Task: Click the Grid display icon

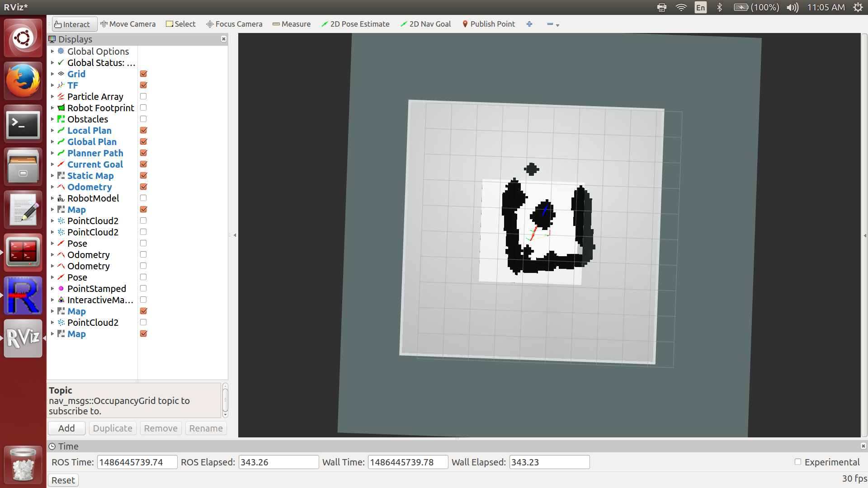Action: click(x=61, y=74)
